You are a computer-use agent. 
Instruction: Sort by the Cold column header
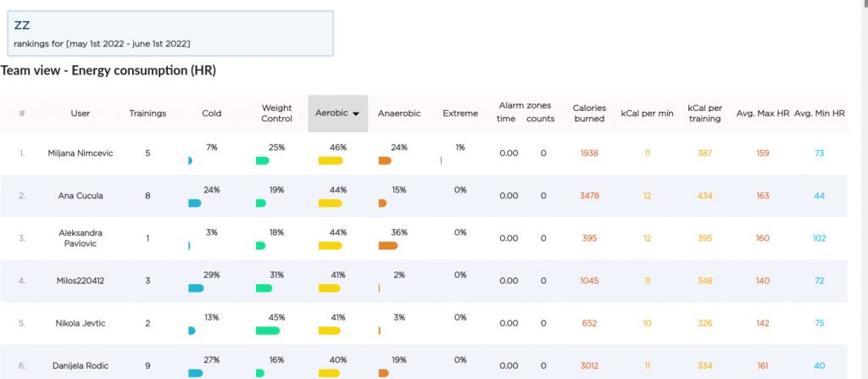(x=211, y=113)
